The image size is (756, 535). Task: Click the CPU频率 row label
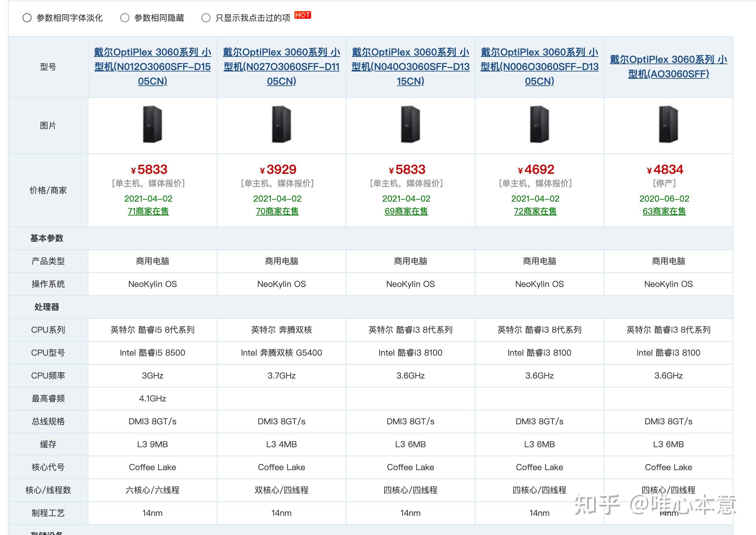click(48, 376)
